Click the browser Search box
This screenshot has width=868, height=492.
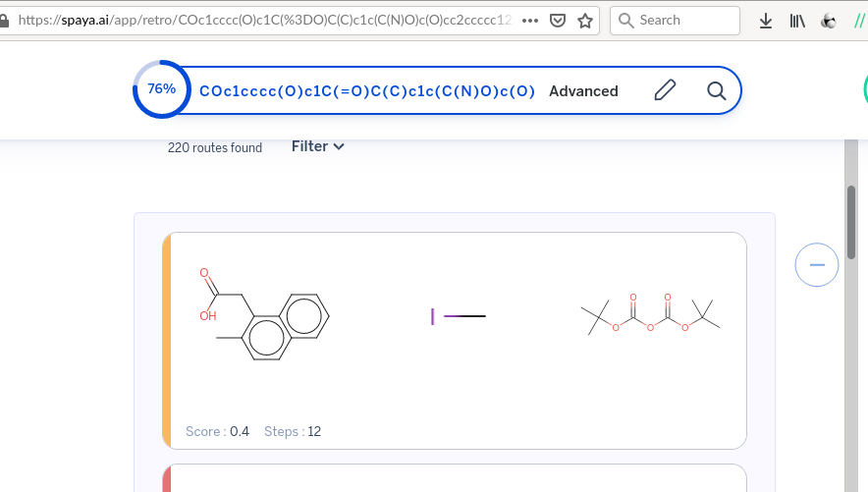click(676, 21)
